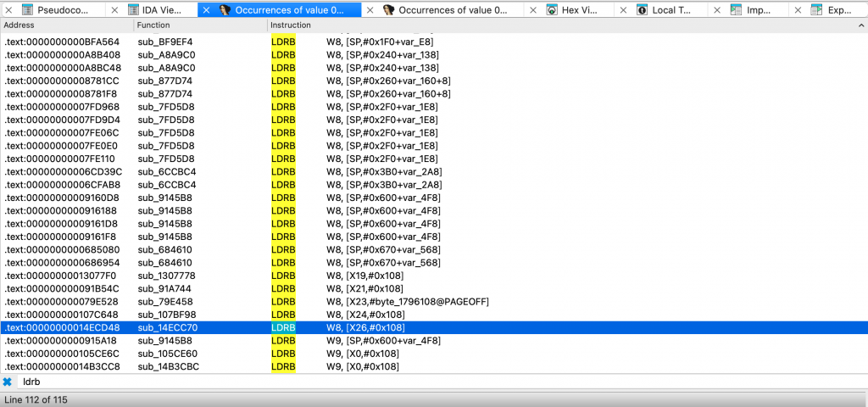Viewport: 868px width, 407px height.
Task: Click binoculars icon on inactive Occurrences tab
Action: coord(389,10)
